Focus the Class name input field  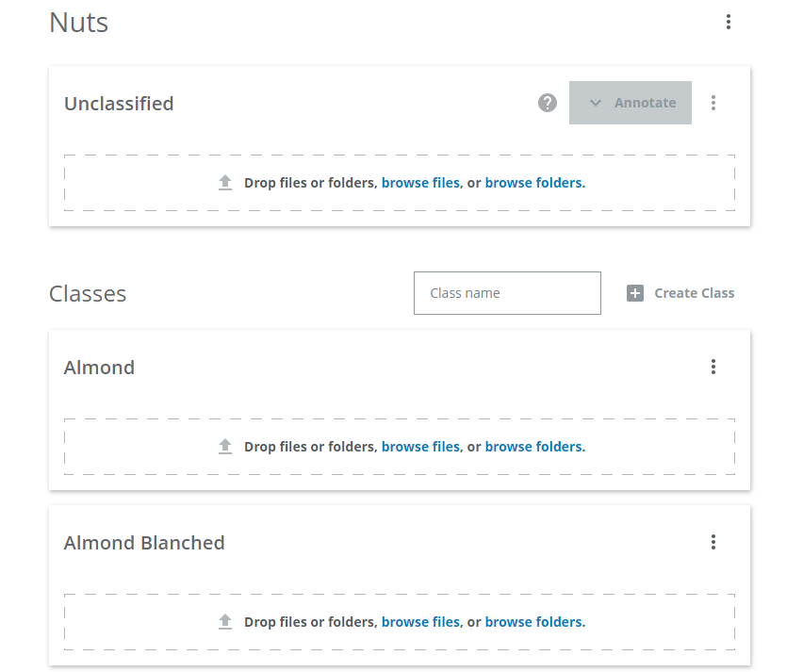507,293
